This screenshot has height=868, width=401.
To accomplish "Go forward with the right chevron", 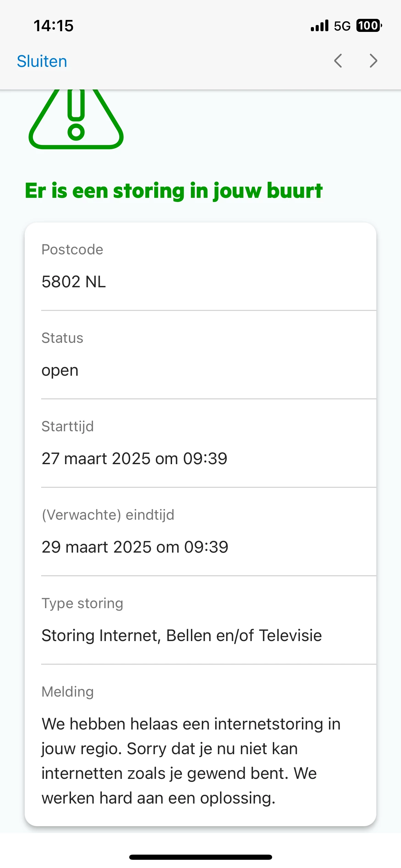I will pyautogui.click(x=373, y=61).
